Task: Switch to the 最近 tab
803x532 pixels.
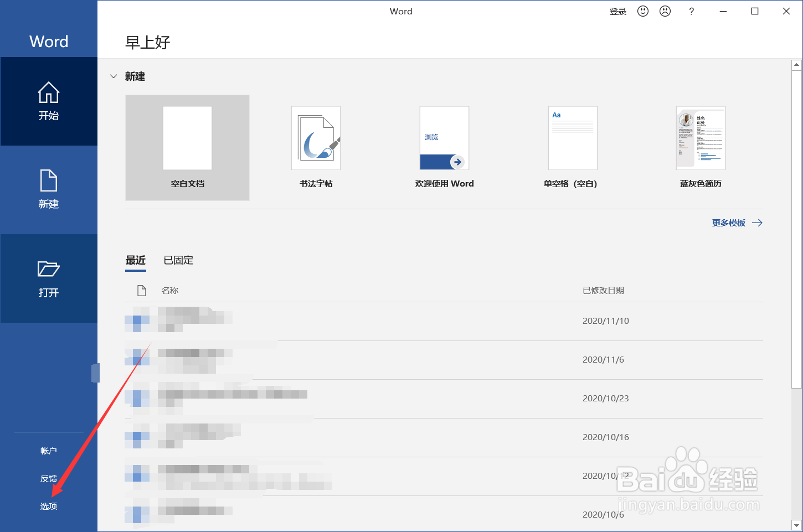Action: click(136, 260)
